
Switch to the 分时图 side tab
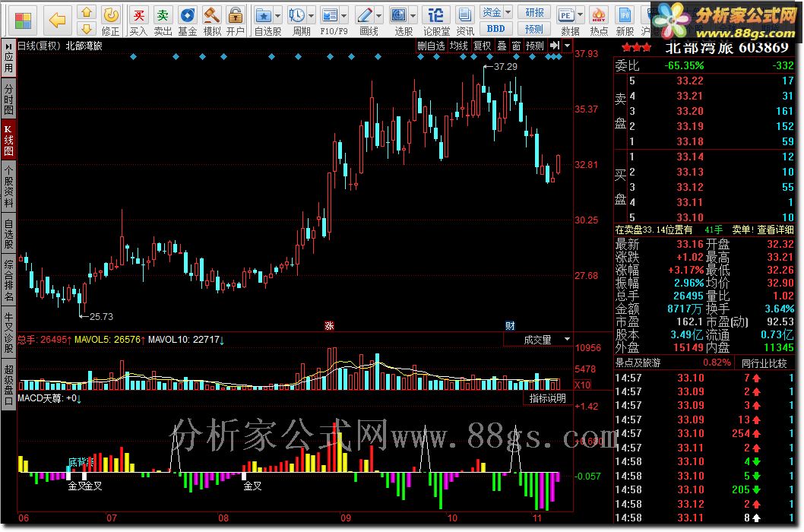8,100
